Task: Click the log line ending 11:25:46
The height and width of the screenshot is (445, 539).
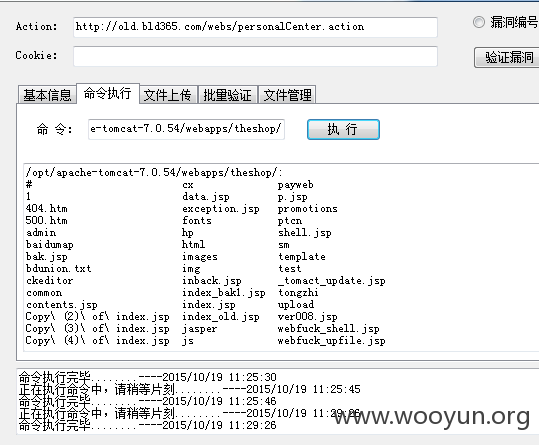Action: (x=147, y=401)
